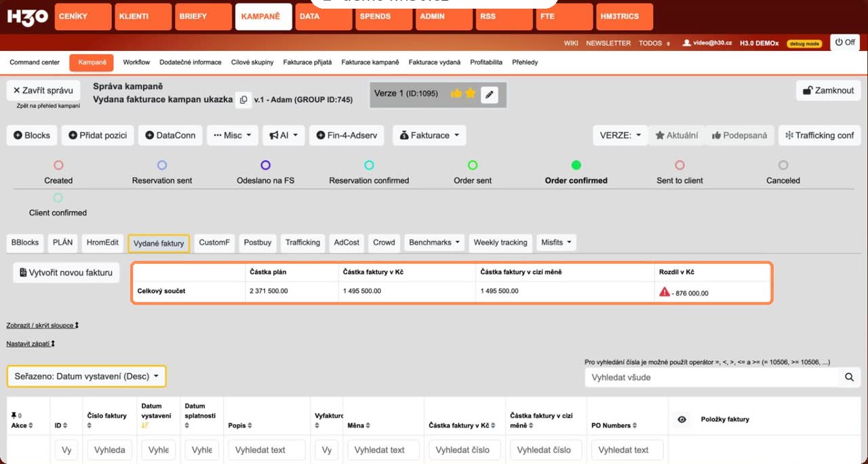Open the CENÍKY top menu
This screenshot has width=868, height=464.
point(81,17)
